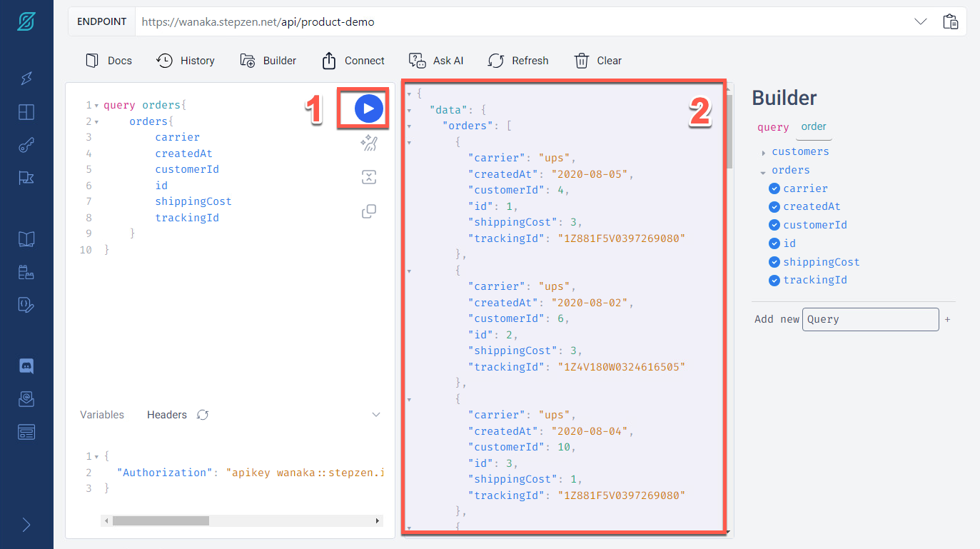The image size is (980, 549).
Task: Uncheck the carrier field checkbox
Action: (774, 188)
